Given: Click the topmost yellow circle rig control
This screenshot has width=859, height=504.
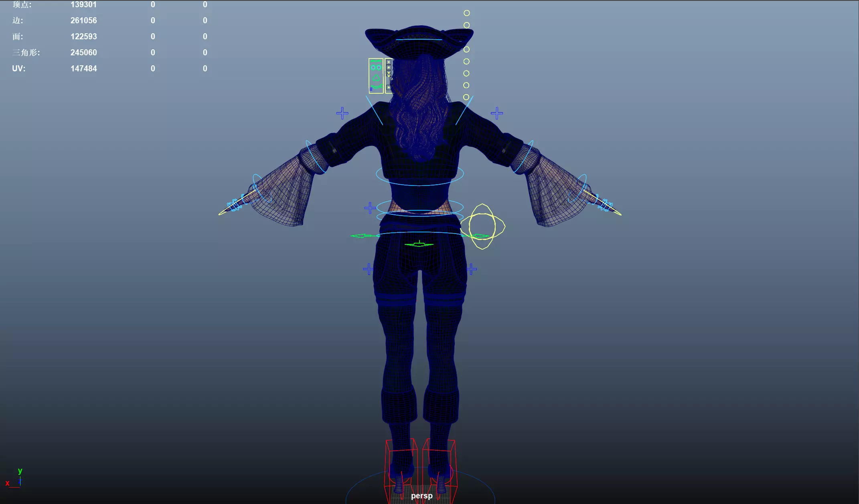Looking at the screenshot, I should point(467,13).
